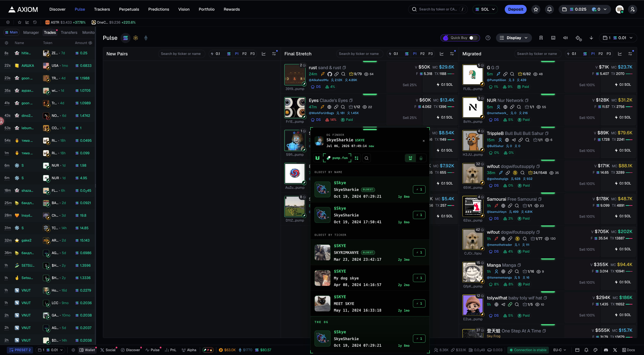The height and width of the screenshot is (355, 644).
Task: Open filter sliders icon in Final Stretch header
Action: [x=452, y=53]
